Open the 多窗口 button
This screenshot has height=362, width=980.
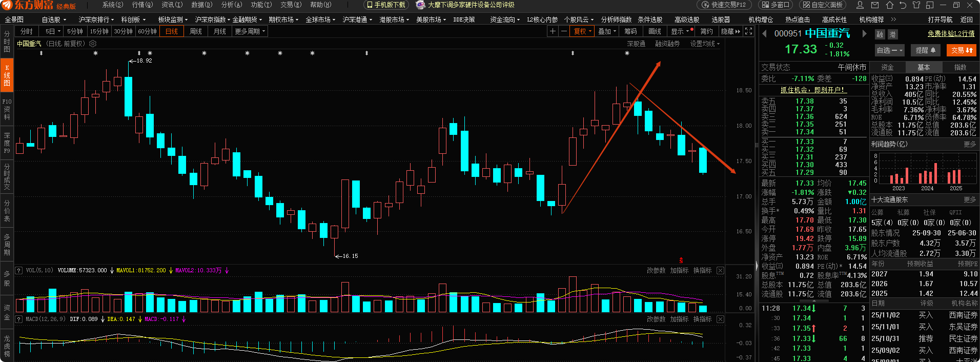pos(775,5)
